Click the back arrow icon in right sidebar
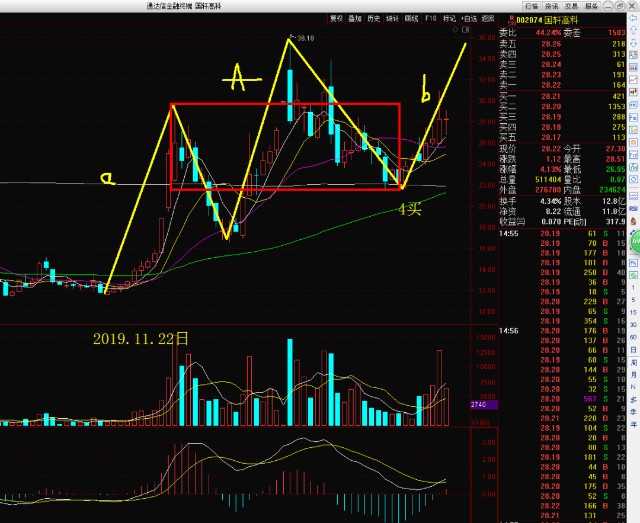 pyautogui.click(x=634, y=18)
